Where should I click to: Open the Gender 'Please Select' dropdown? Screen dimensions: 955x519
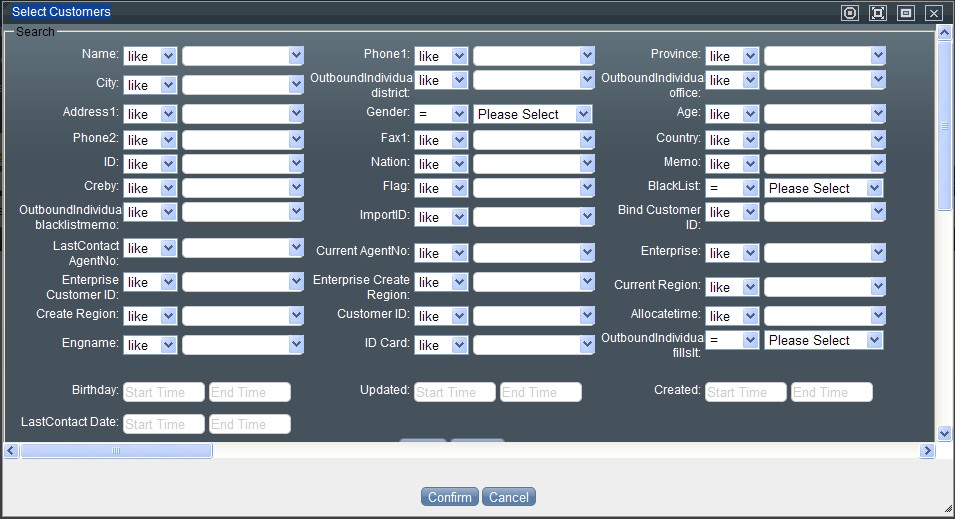click(x=533, y=114)
